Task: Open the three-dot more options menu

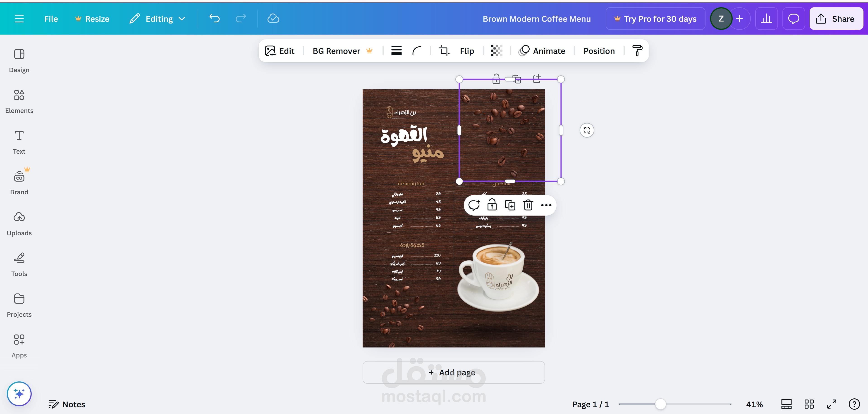Action: pyautogui.click(x=546, y=205)
